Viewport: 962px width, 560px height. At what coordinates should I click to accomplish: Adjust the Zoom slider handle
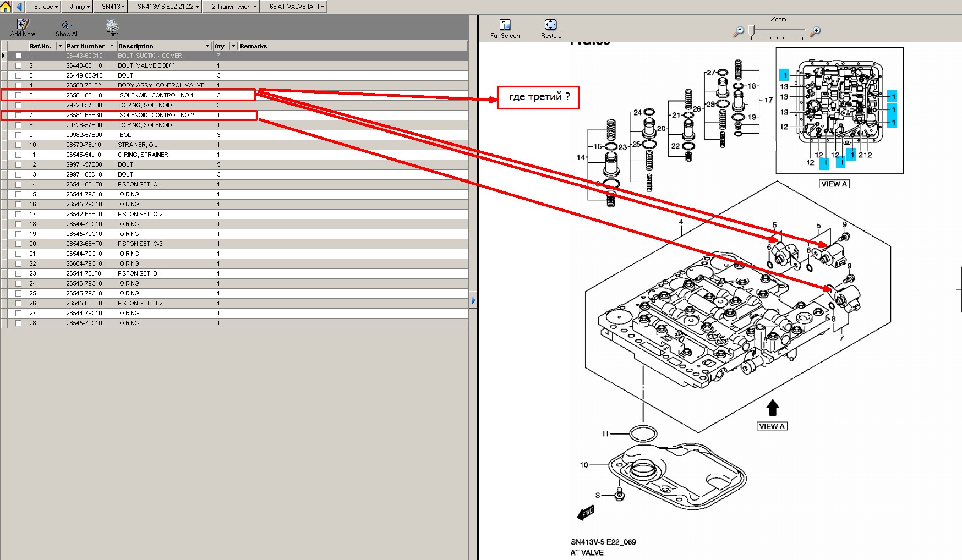[x=752, y=31]
